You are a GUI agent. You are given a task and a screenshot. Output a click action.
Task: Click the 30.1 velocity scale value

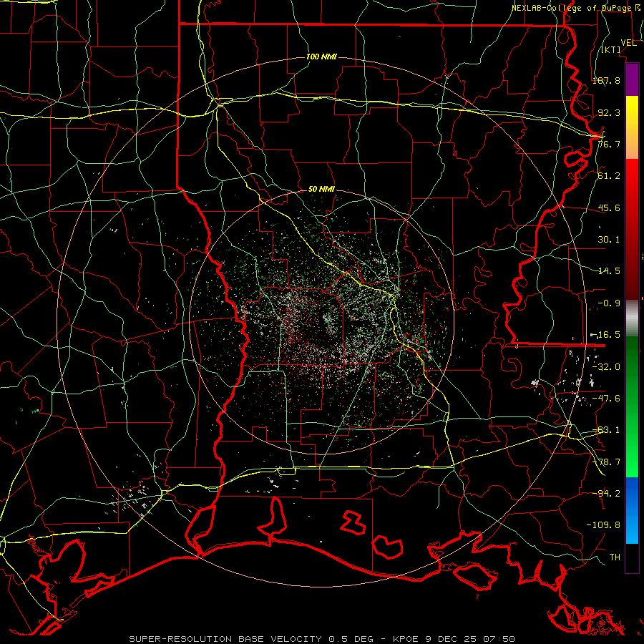609,240
